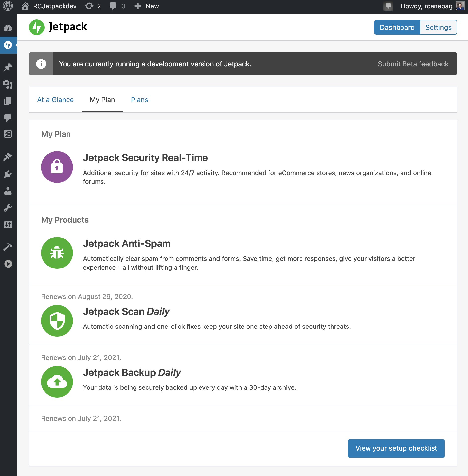Click the user avatar thumbnail
Viewport: 468px width, 476px height.
tap(460, 6)
